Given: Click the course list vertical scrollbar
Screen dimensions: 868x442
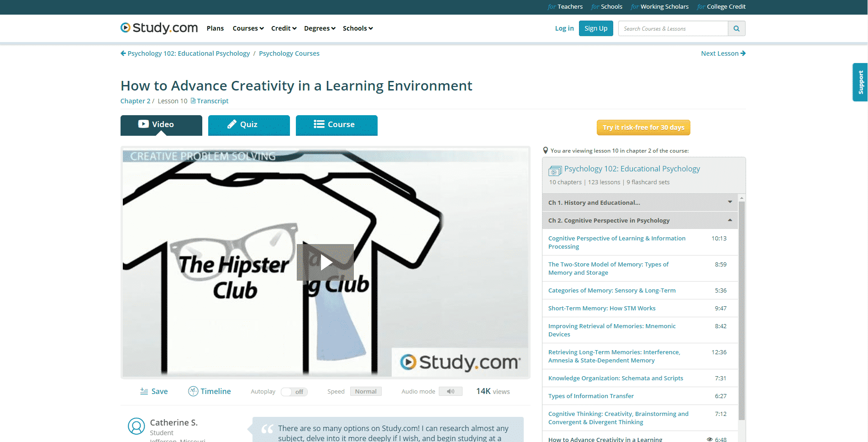Looking at the screenshot, I should (x=742, y=310).
